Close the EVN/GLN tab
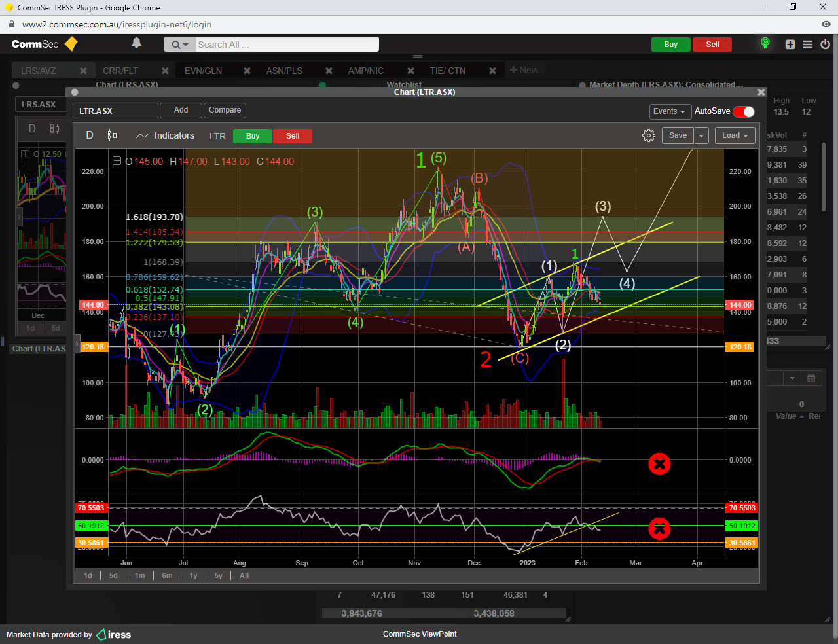Image resolution: width=838 pixels, height=644 pixels. coord(247,71)
